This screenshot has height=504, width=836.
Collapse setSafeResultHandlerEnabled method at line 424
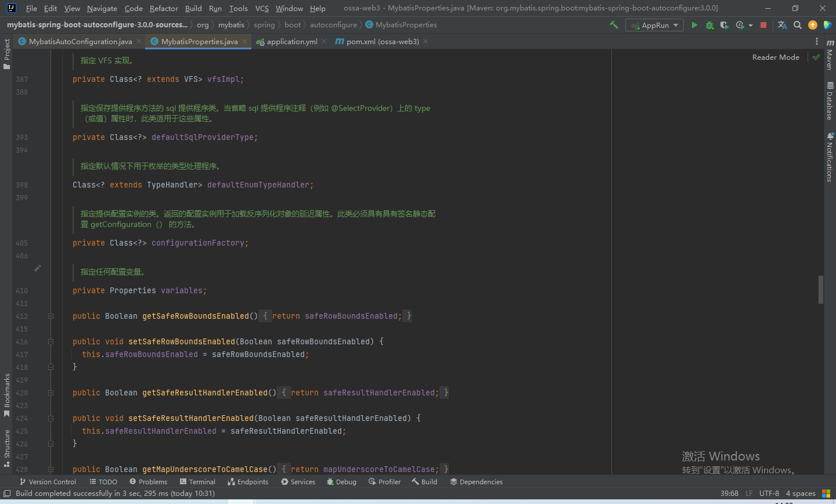51,418
